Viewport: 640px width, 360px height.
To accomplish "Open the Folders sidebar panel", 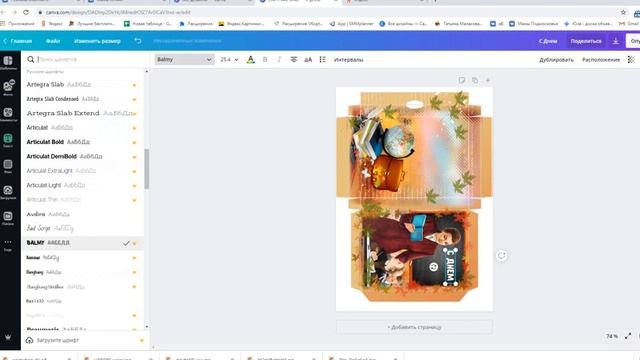I will click(x=8, y=218).
